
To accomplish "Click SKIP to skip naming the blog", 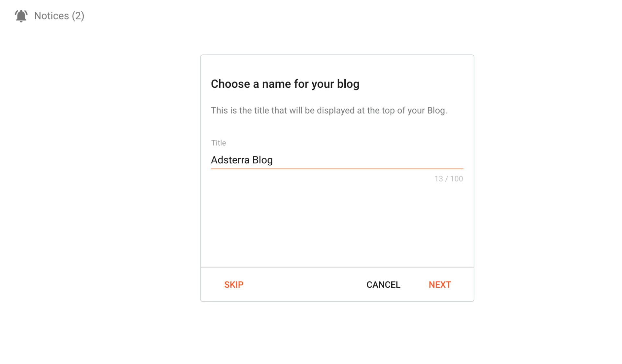I will pos(234,285).
